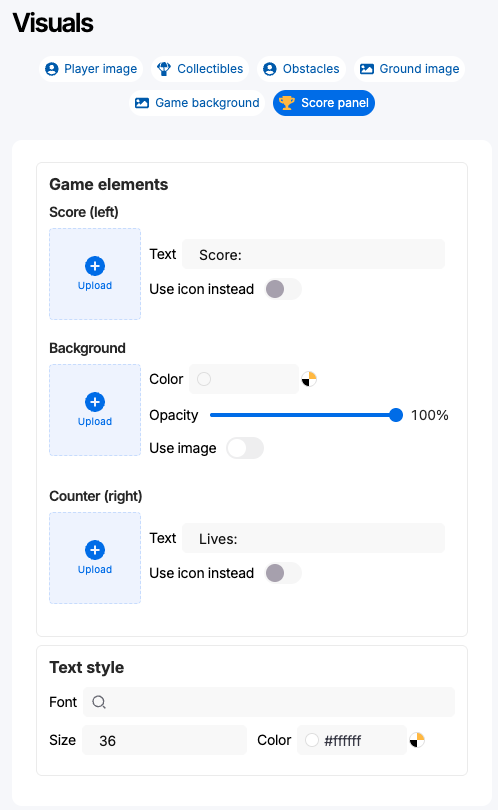Open the Text style color picker wheel icon

point(417,740)
